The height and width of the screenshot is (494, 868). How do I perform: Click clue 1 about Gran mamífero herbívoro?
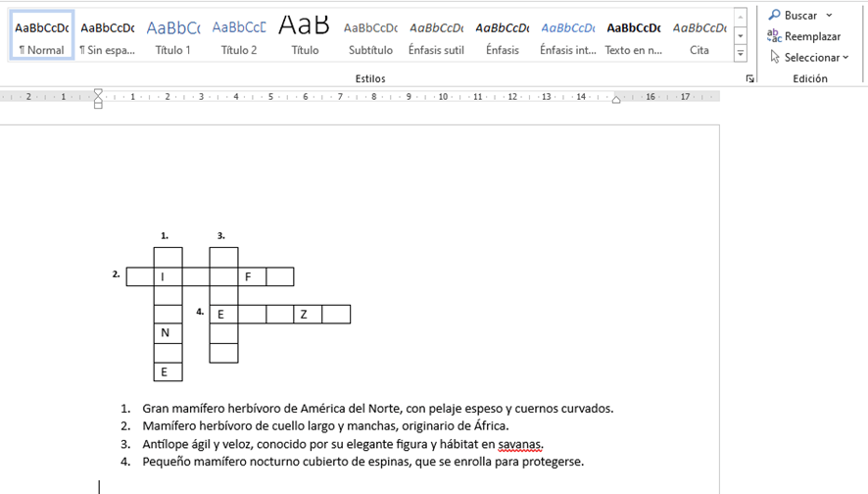coord(377,409)
